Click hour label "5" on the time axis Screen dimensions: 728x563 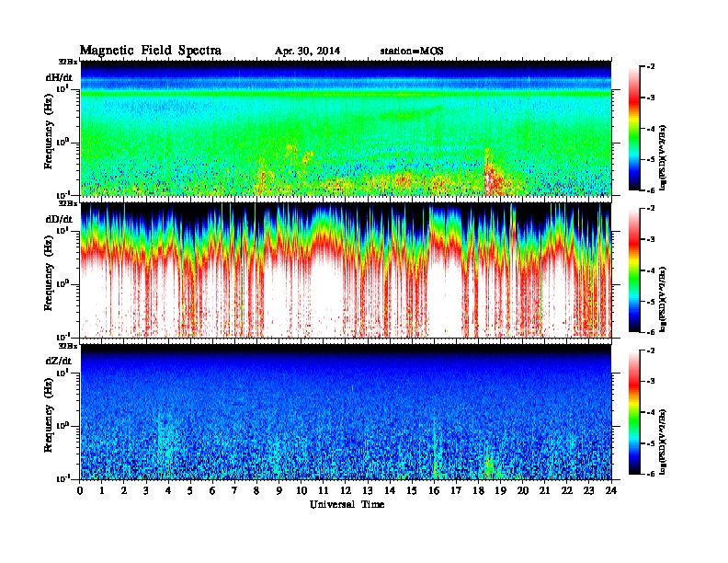pyautogui.click(x=190, y=490)
